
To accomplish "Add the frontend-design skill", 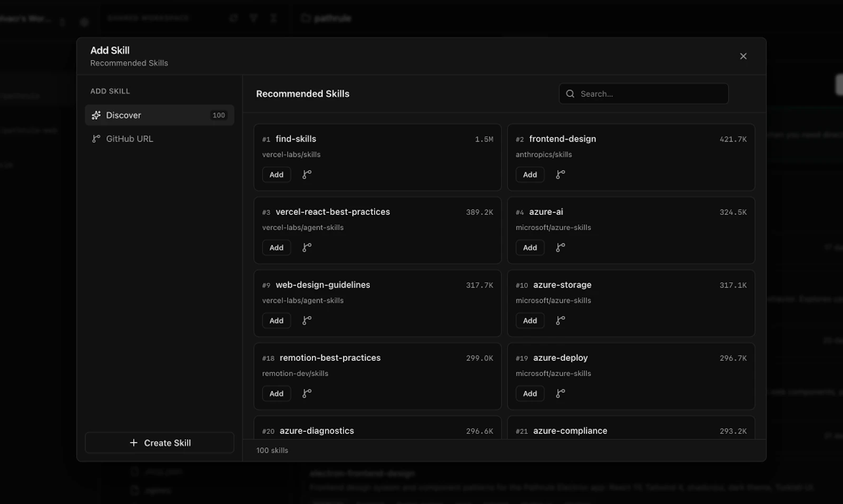I will (x=530, y=174).
